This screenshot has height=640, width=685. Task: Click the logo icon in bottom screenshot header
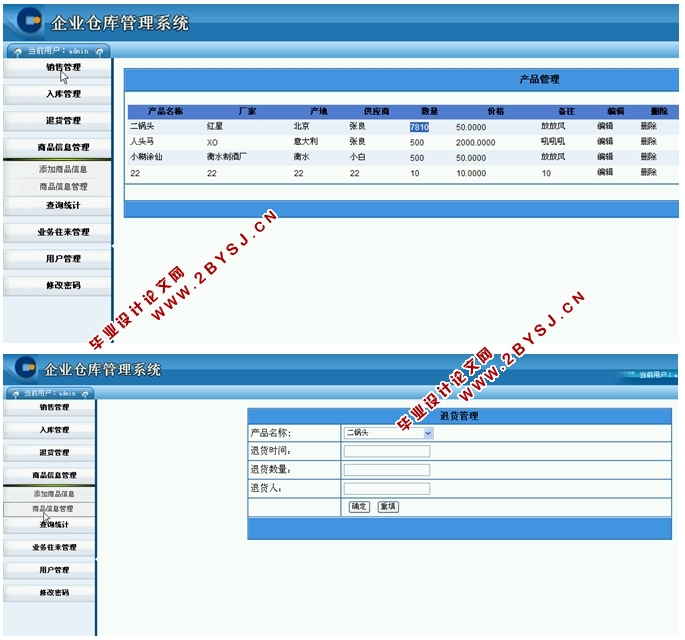click(26, 367)
